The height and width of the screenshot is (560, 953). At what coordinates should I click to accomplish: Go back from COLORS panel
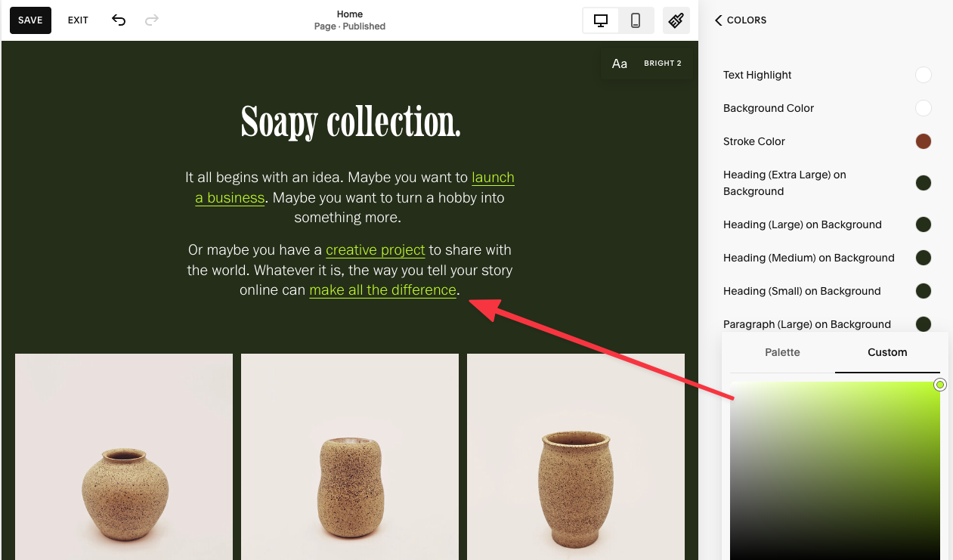point(719,20)
